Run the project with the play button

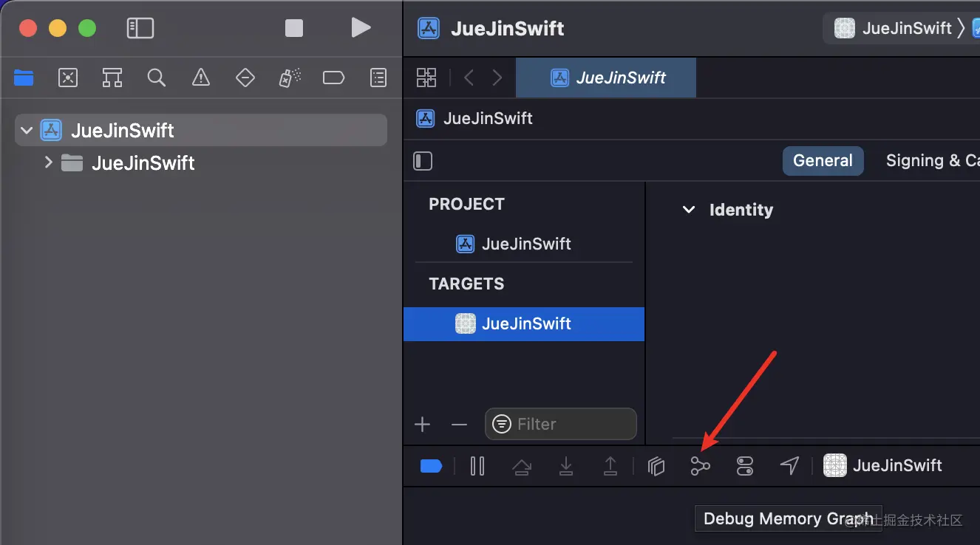click(361, 28)
